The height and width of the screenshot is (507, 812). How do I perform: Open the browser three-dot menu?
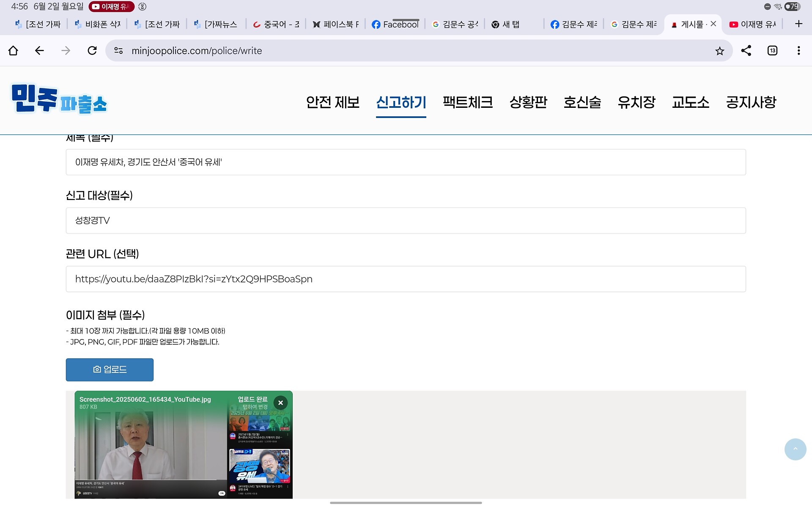click(798, 51)
